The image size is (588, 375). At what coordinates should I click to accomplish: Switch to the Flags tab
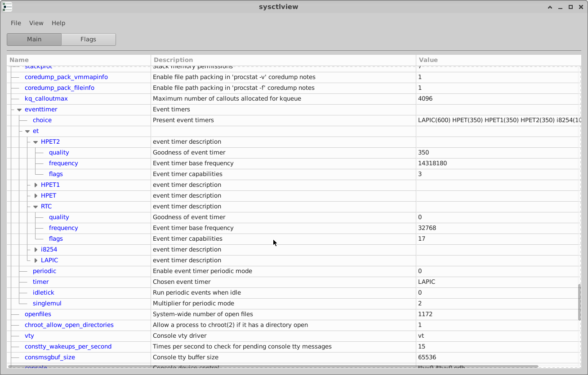click(88, 39)
